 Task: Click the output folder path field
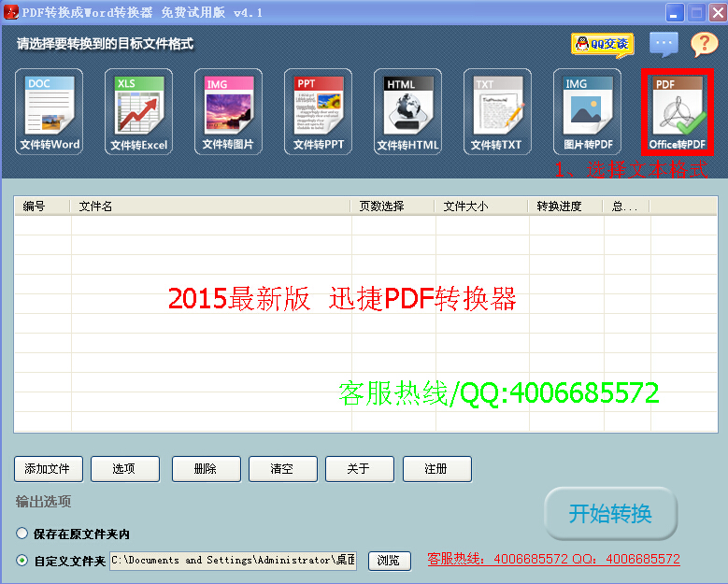(x=233, y=561)
